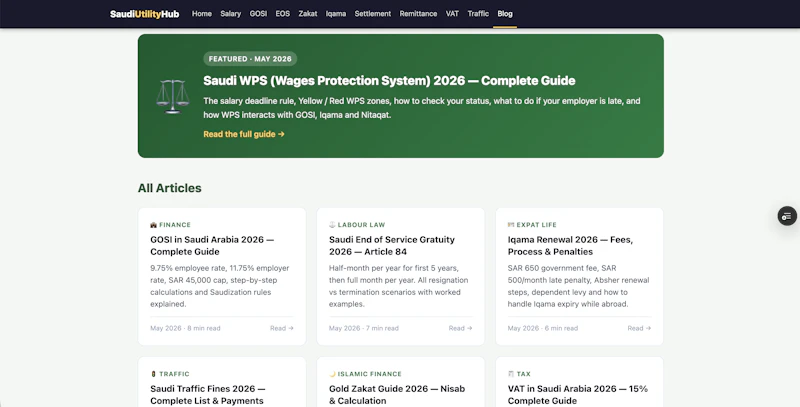Click 'May 2026 · 7 min read' text
This screenshot has height=407, width=800.
coord(364,328)
